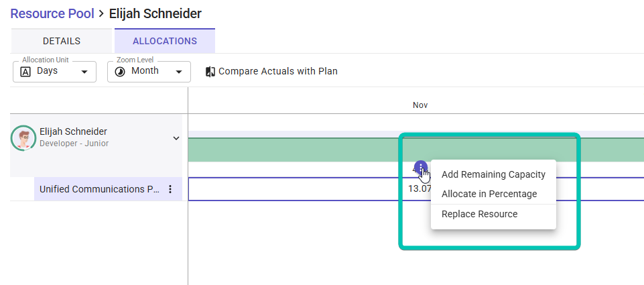This screenshot has height=285, width=644.
Task: Select Replace Resource from the menu
Action: (x=479, y=214)
